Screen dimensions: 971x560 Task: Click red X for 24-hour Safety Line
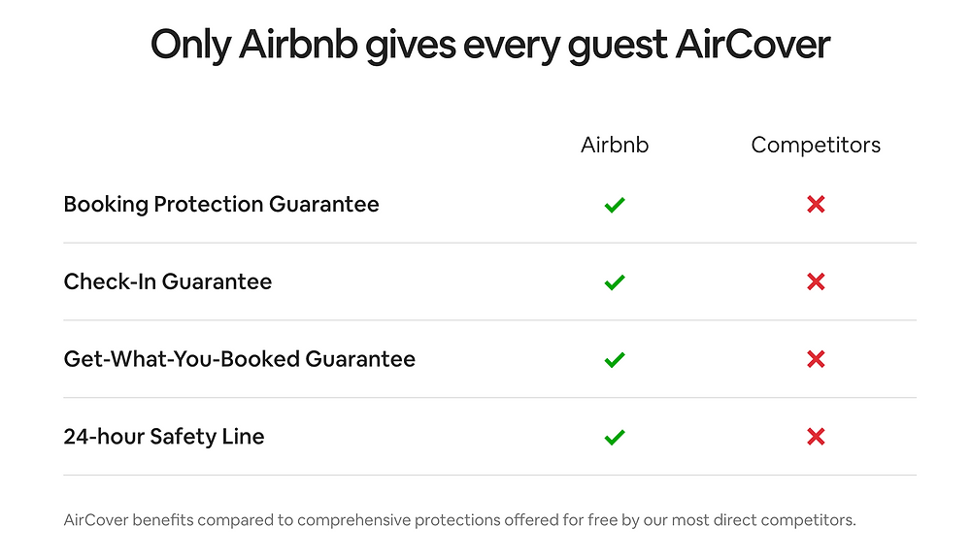coord(816,437)
